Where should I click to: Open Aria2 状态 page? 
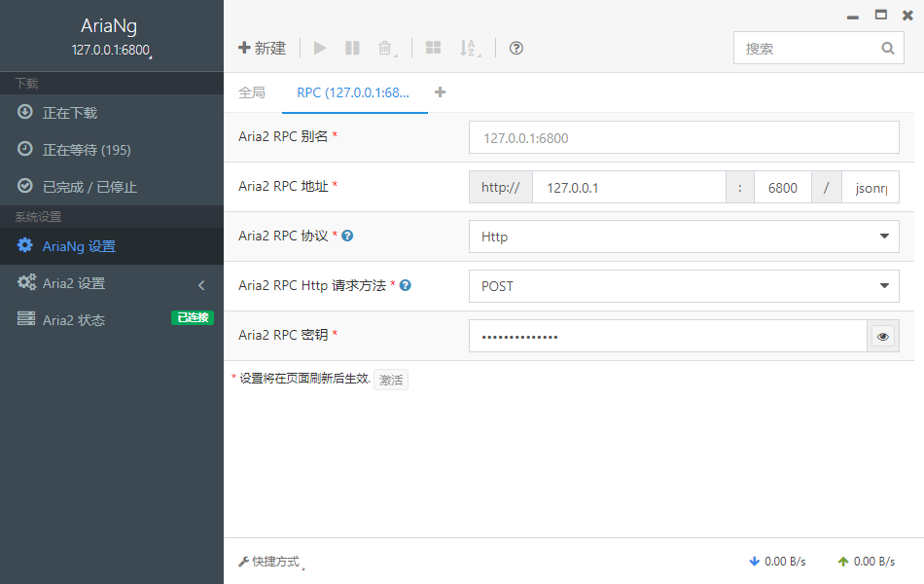tap(112, 320)
